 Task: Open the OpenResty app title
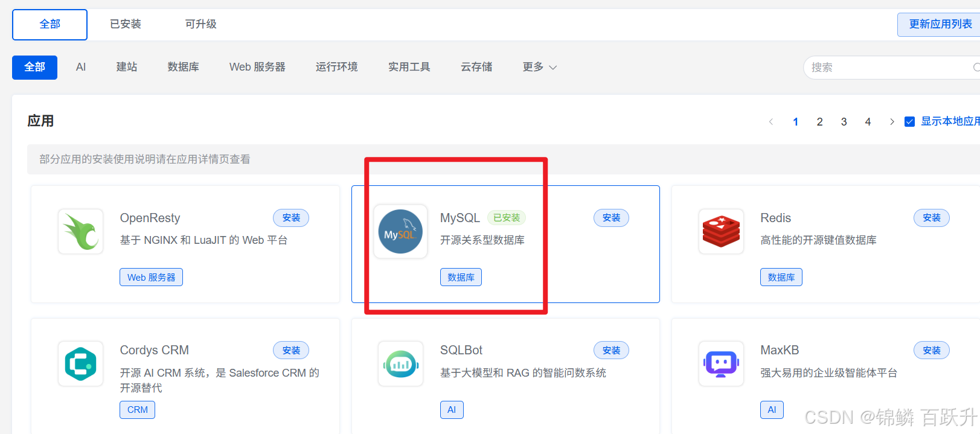[150, 218]
